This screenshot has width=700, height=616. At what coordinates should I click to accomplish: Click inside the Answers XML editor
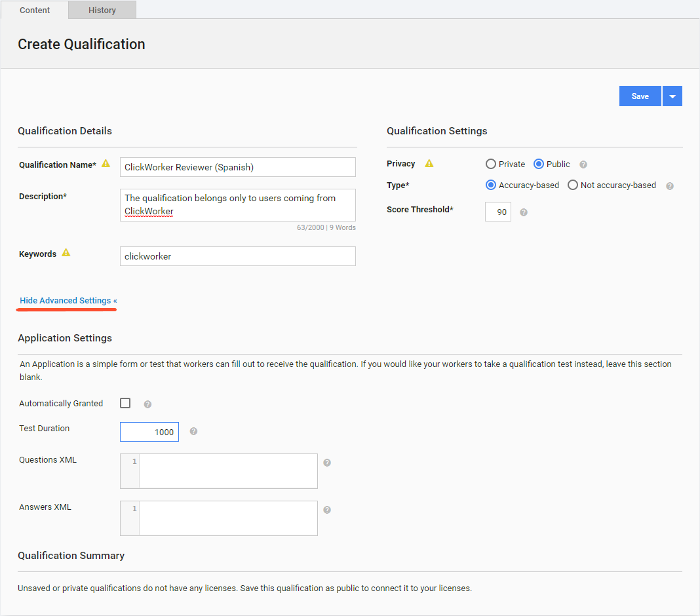coord(219,518)
